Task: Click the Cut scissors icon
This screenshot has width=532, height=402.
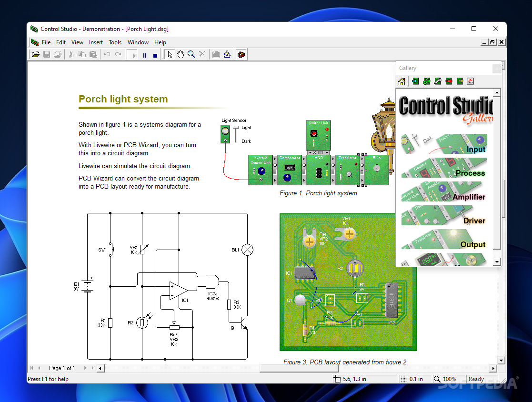Action: point(71,54)
